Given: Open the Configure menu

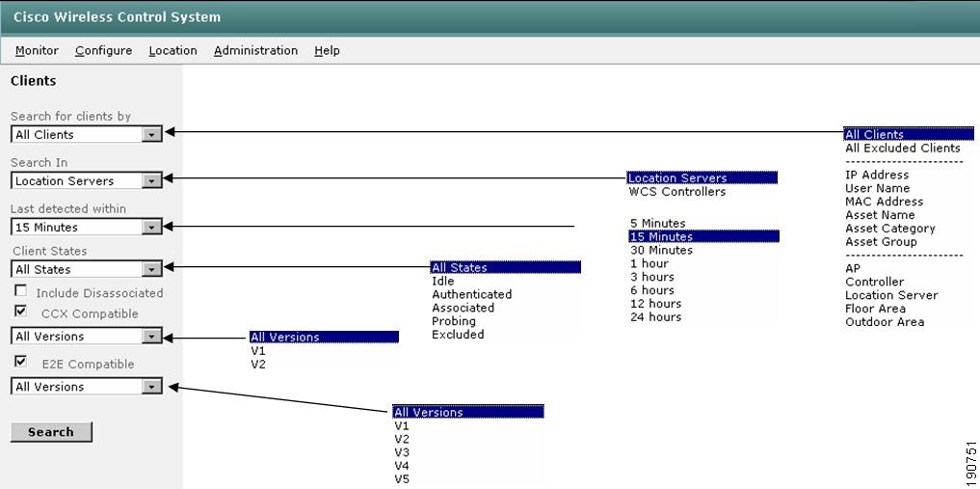Looking at the screenshot, I should [x=104, y=51].
